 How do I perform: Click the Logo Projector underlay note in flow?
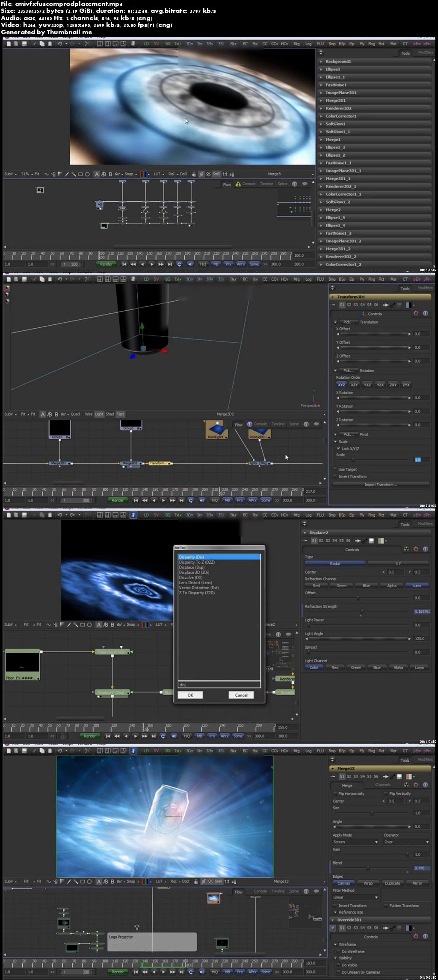[x=152, y=942]
